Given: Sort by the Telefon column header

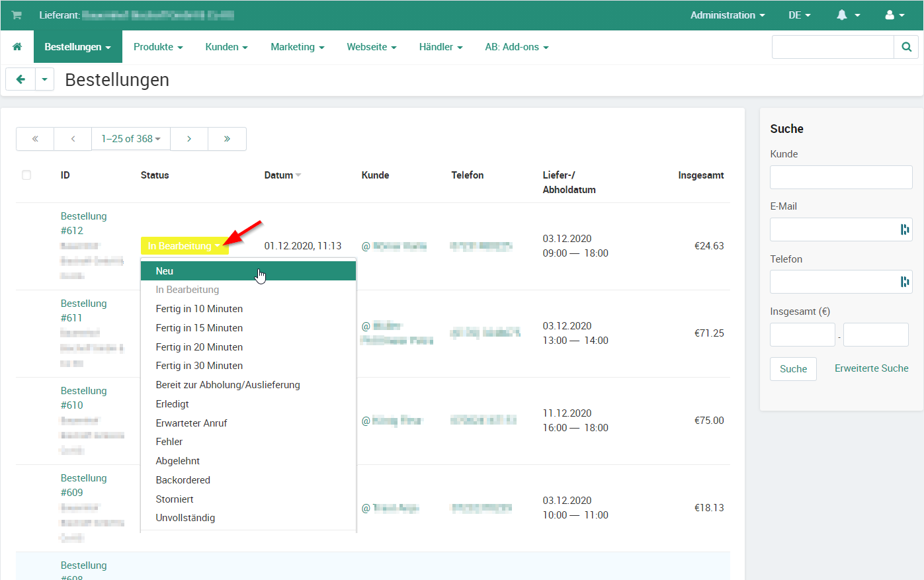Looking at the screenshot, I should (468, 175).
